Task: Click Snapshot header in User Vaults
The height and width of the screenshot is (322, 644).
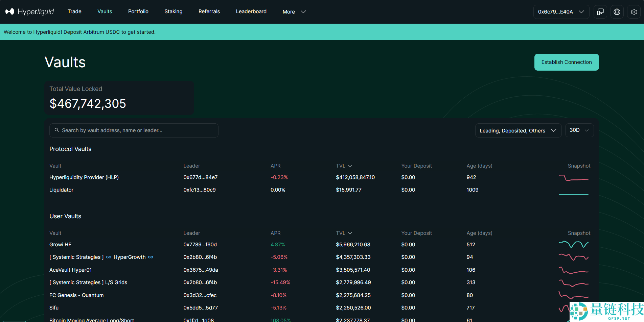Action: (579, 233)
